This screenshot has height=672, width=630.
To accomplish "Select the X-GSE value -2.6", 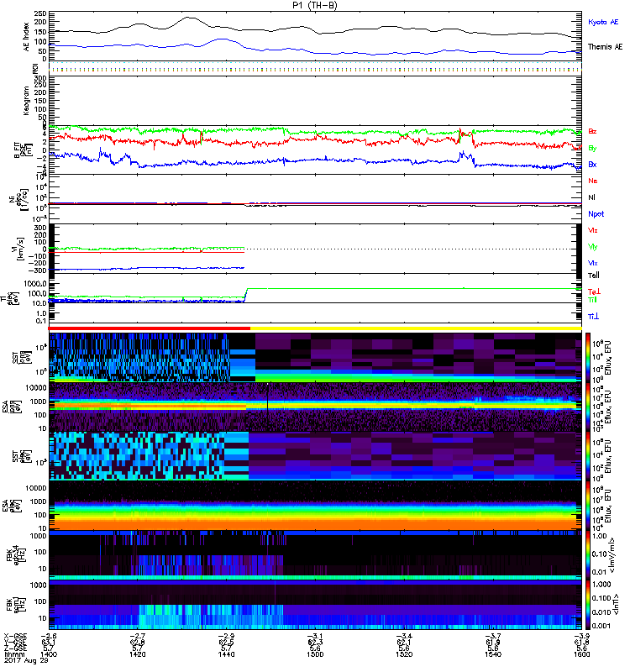I will tap(49, 637).
